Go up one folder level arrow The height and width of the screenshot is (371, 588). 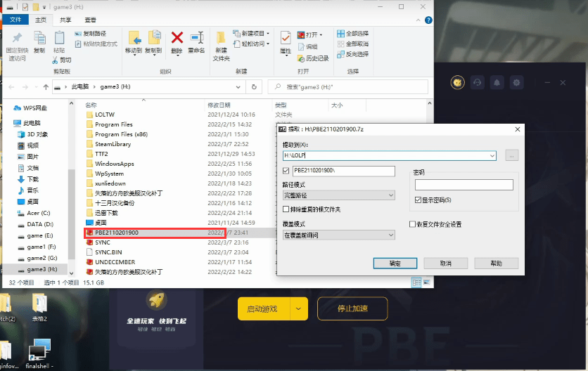[46, 87]
